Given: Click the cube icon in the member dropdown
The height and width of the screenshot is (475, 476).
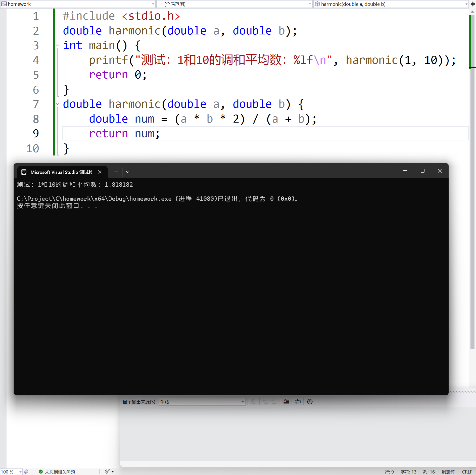Looking at the screenshot, I should pyautogui.click(x=317, y=4).
